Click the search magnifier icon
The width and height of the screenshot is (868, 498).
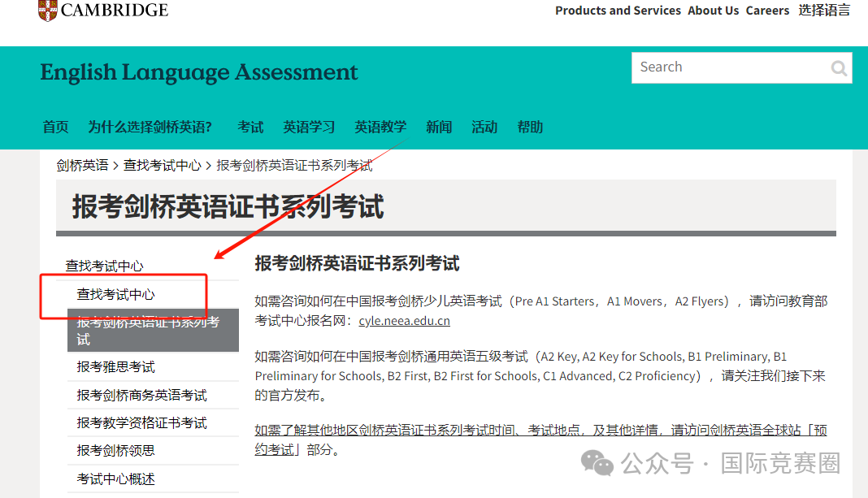tap(839, 68)
